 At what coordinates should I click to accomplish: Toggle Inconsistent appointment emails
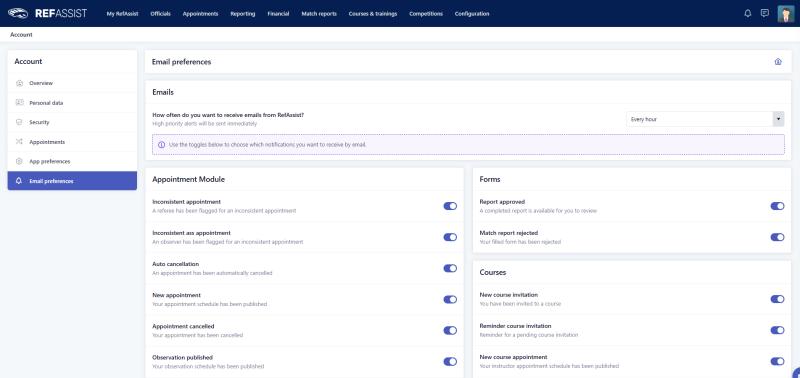point(450,206)
